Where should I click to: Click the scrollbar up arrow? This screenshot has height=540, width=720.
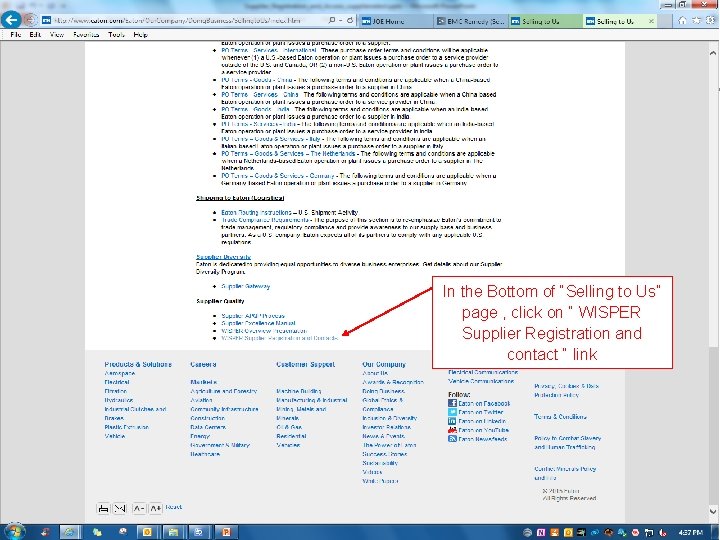point(714,54)
